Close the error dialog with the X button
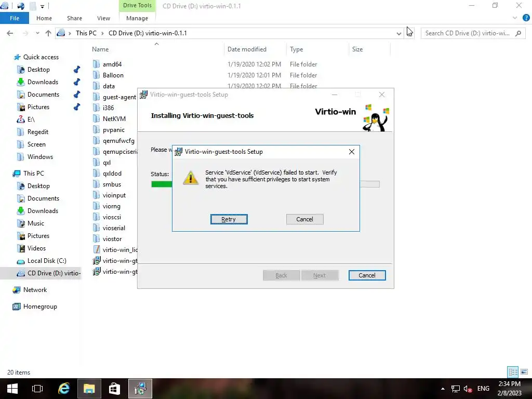Image resolution: width=532 pixels, height=399 pixels. coord(352,152)
